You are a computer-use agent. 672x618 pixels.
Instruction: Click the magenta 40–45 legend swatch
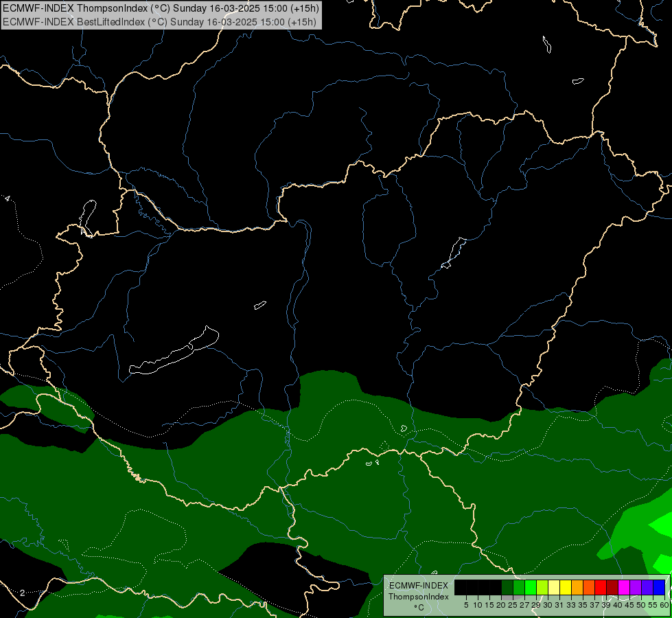coord(623,587)
